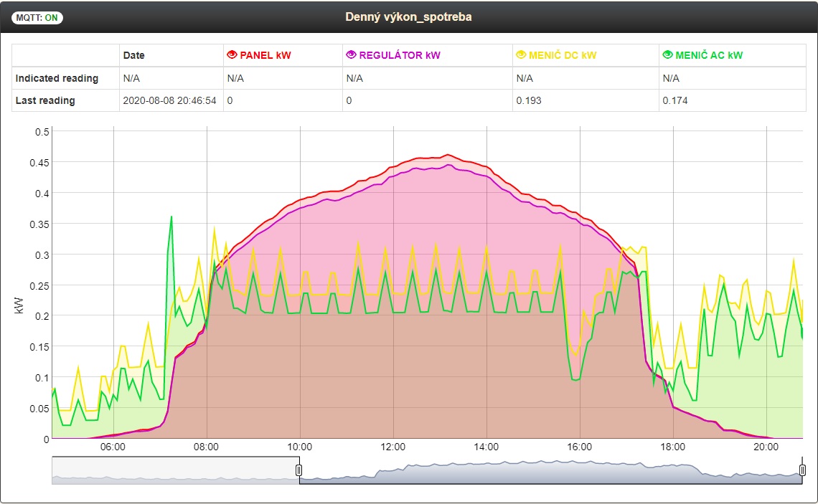
Task: Grab the right range selector handle
Action: tap(802, 470)
